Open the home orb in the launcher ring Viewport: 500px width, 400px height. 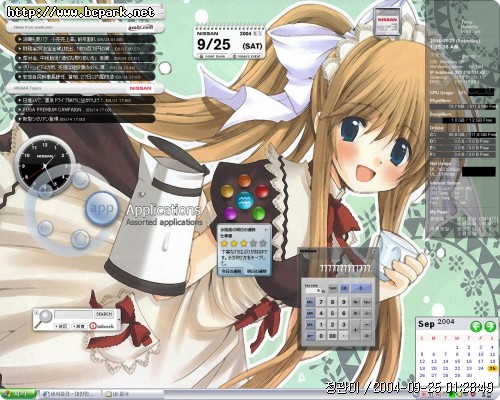pos(80,239)
